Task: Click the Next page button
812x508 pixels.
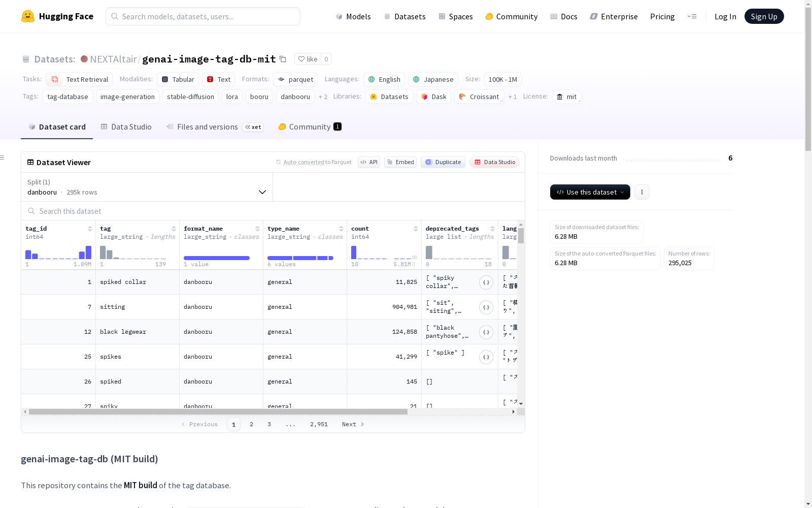Action: pyautogui.click(x=353, y=424)
